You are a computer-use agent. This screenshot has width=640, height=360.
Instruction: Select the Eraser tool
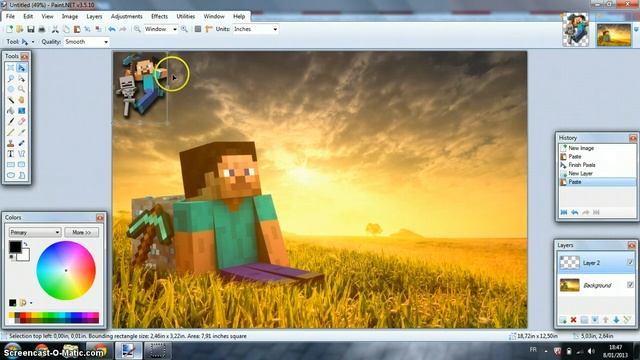21,121
